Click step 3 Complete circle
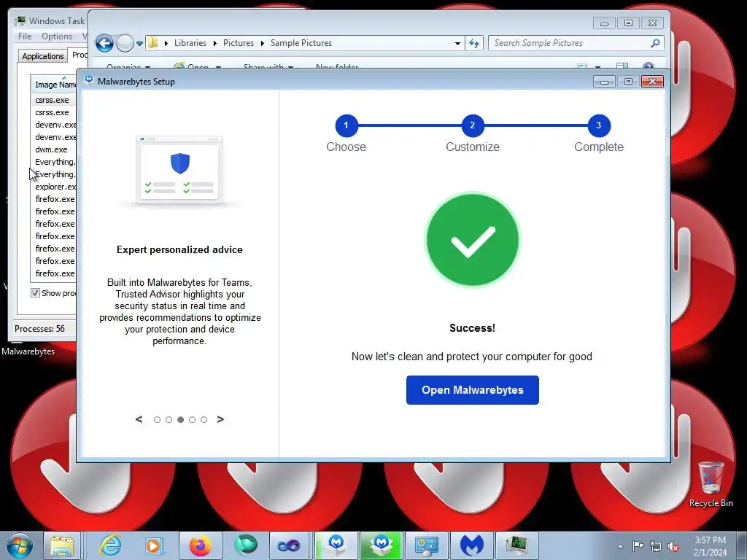Screen dimensions: 747x560 [x=599, y=125]
